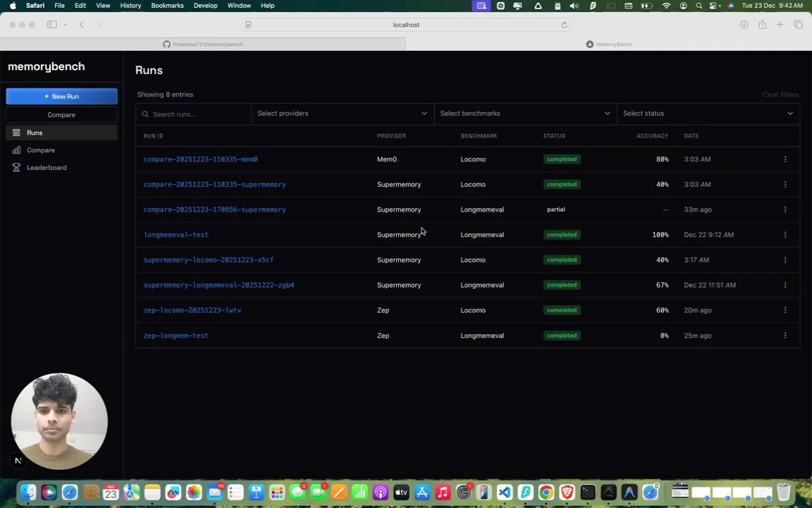Launch Terminal from the Dock
Viewport: 812px width, 508px height.
tap(588, 492)
